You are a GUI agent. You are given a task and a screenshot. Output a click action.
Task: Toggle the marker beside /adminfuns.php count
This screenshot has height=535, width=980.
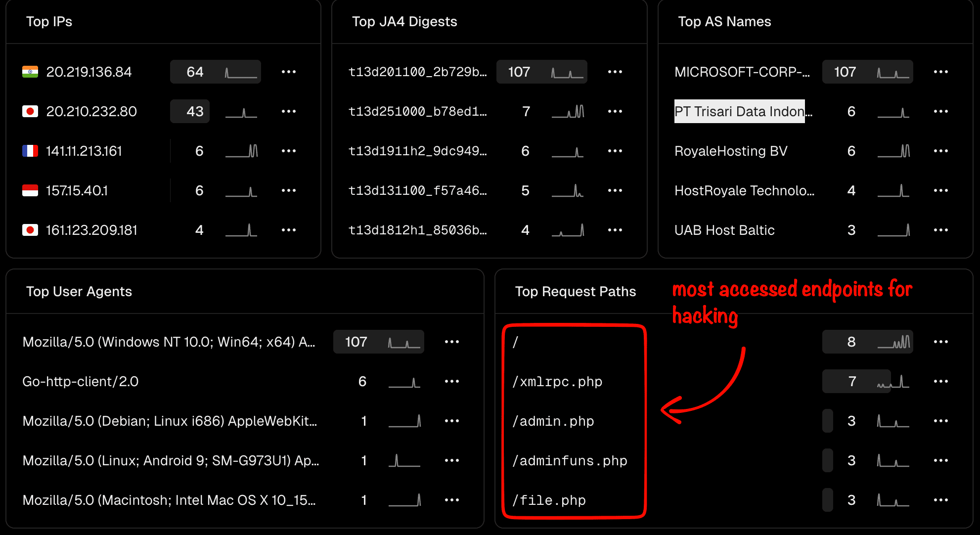(827, 460)
